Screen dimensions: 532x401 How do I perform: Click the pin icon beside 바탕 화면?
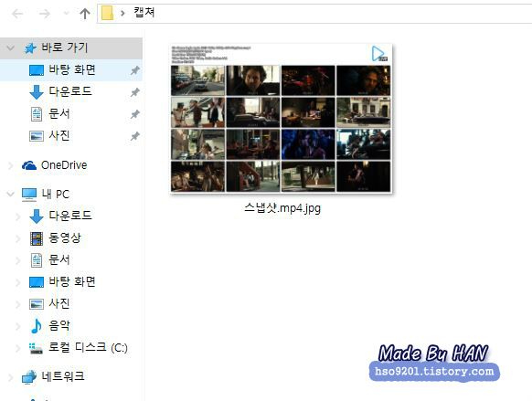coord(135,70)
